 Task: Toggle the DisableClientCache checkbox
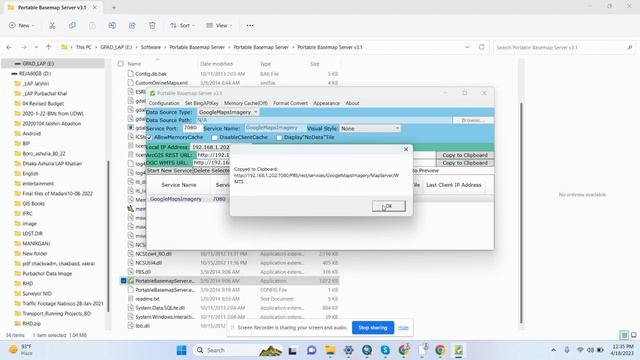coord(214,138)
